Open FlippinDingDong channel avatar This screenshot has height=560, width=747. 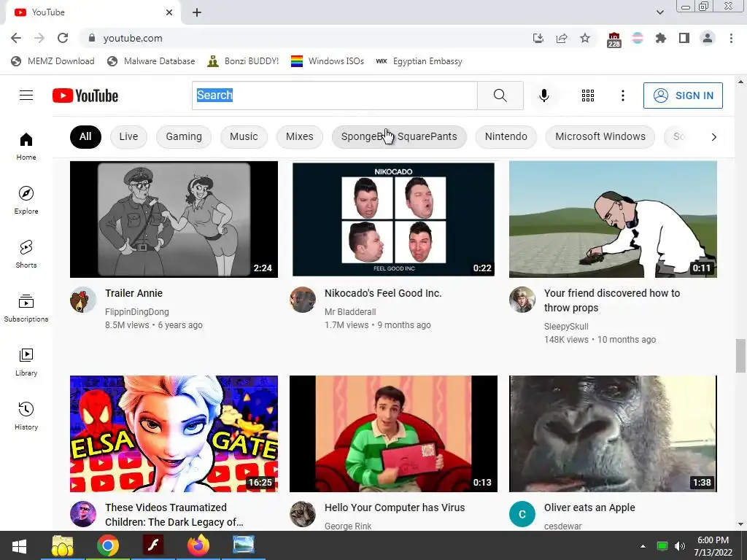(x=83, y=300)
